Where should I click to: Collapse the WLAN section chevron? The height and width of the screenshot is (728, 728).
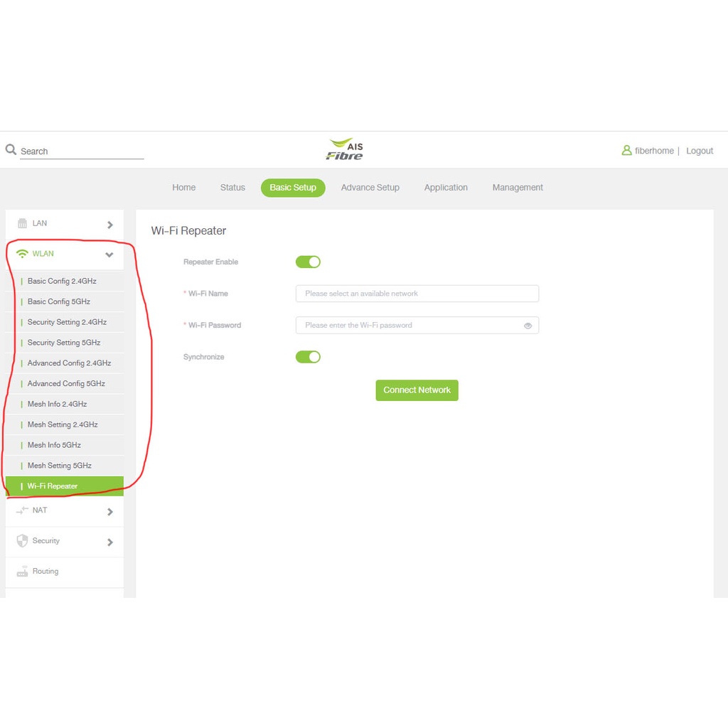109,255
